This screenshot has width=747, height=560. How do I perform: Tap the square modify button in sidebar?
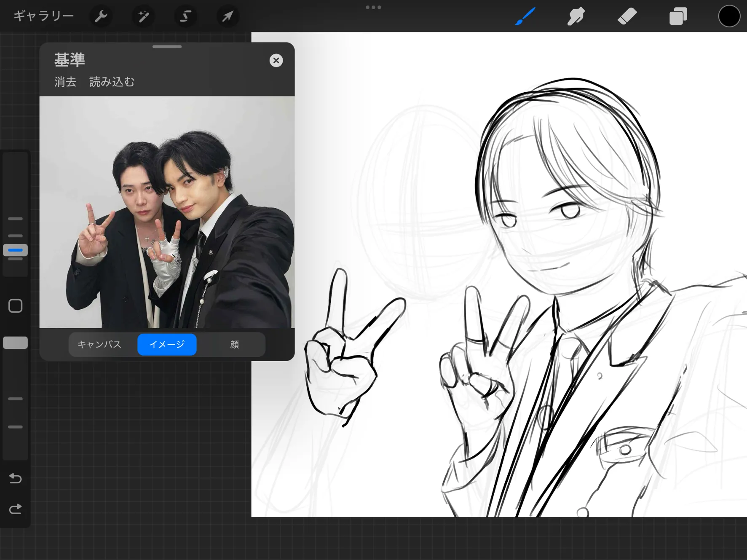16,306
